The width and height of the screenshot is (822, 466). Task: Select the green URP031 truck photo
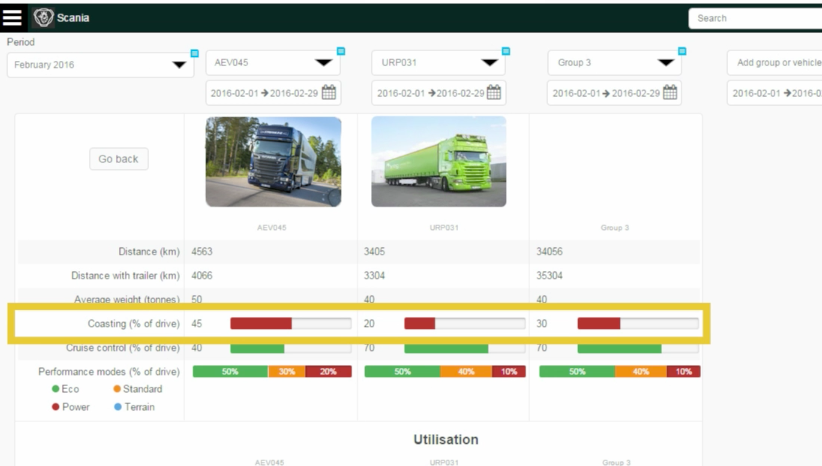439,161
